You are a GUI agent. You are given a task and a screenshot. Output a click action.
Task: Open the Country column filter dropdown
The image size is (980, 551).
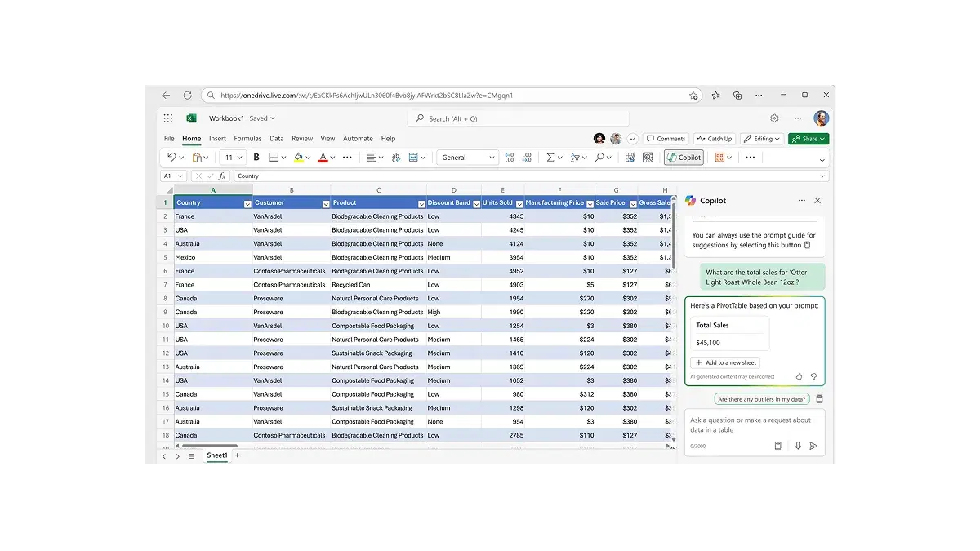(247, 203)
